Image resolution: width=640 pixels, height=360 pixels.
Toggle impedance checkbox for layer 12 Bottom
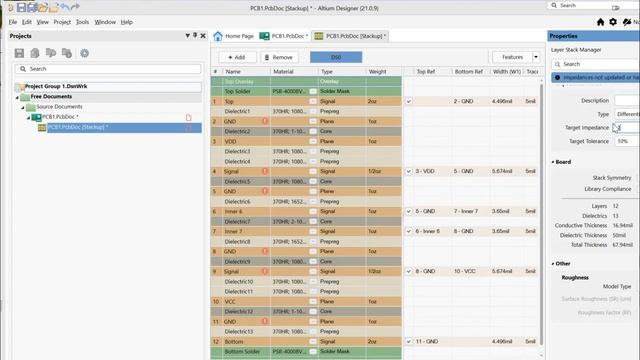coord(409,342)
